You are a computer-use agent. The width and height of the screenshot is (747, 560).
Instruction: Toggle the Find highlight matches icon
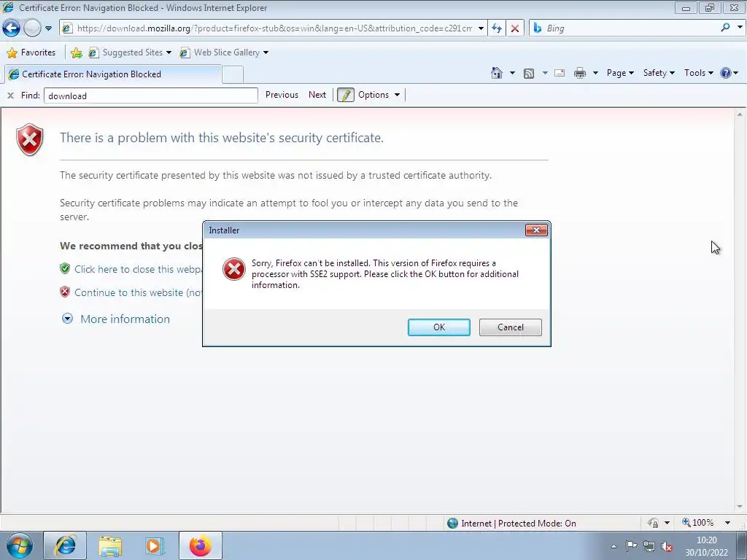pyautogui.click(x=345, y=95)
